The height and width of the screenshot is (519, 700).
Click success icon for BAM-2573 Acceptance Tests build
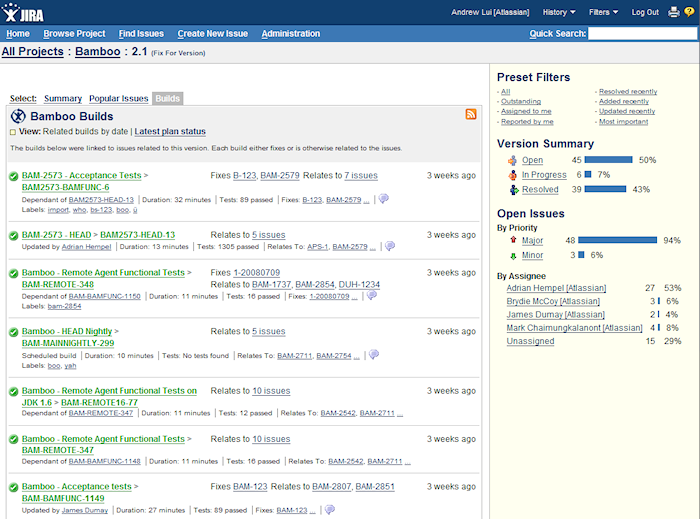pyautogui.click(x=13, y=176)
